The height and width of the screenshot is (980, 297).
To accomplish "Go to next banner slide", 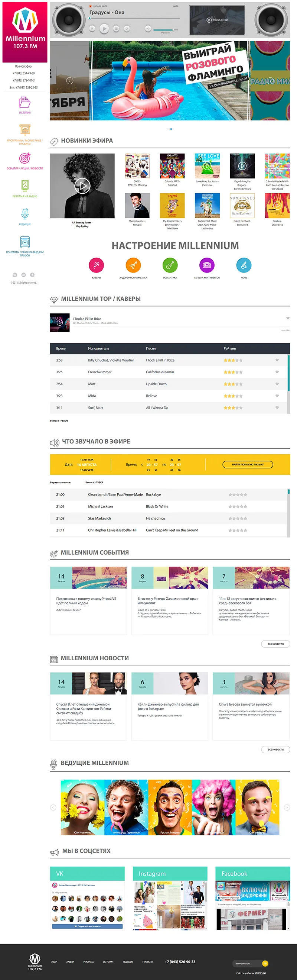I will click(x=270, y=81).
